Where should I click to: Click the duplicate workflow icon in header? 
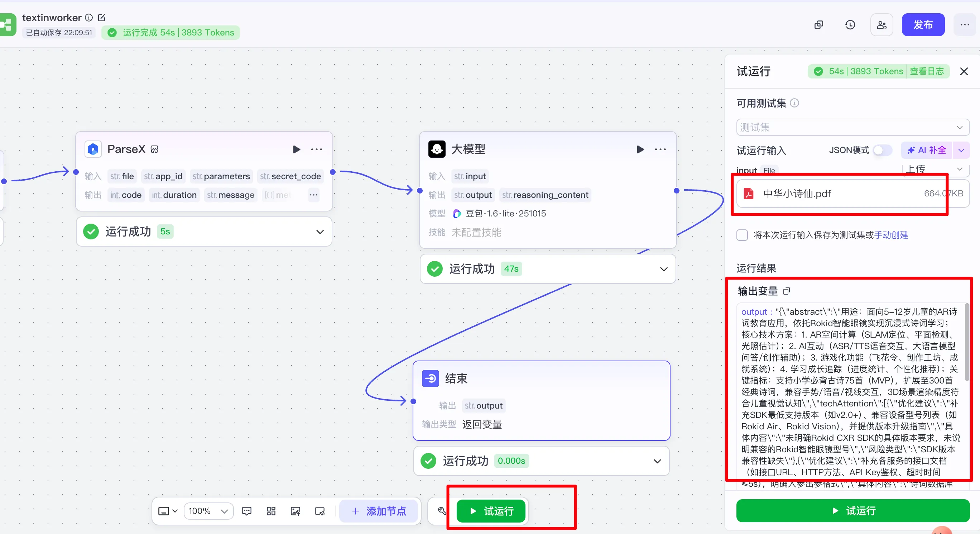818,25
